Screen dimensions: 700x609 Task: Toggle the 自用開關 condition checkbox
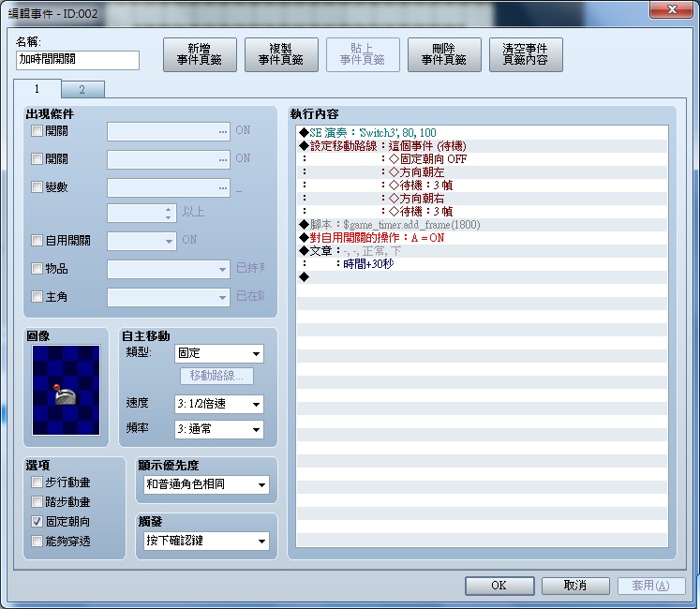(x=37, y=241)
